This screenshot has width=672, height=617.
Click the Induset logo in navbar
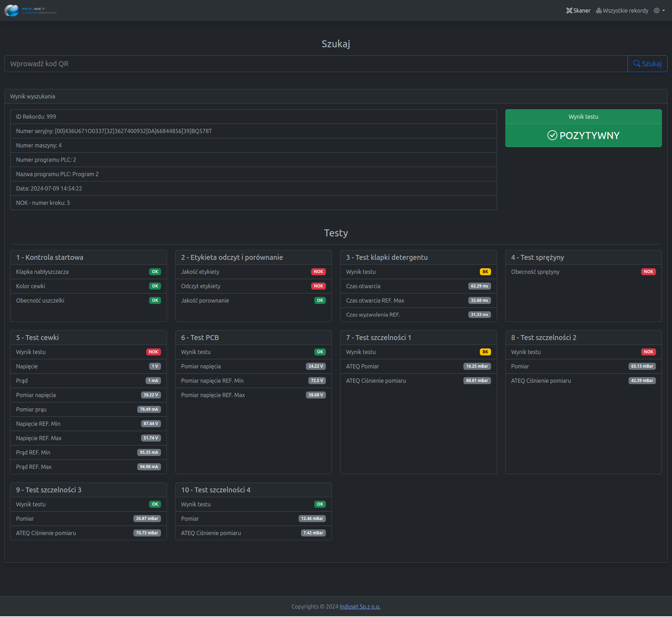pyautogui.click(x=30, y=11)
